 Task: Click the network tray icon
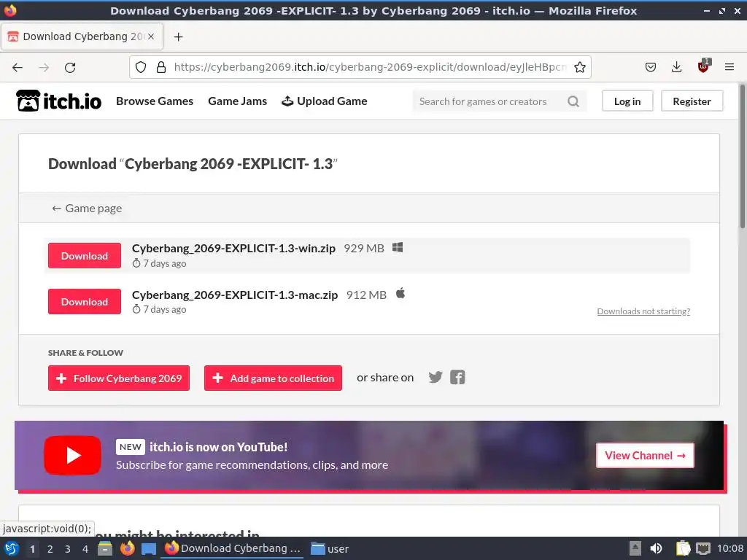point(703,548)
